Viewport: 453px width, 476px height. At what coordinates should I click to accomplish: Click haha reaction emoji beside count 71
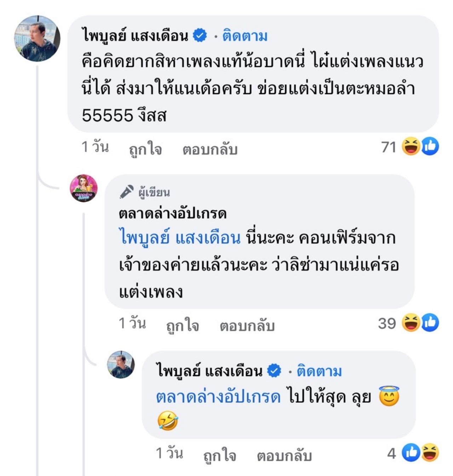tap(411, 146)
